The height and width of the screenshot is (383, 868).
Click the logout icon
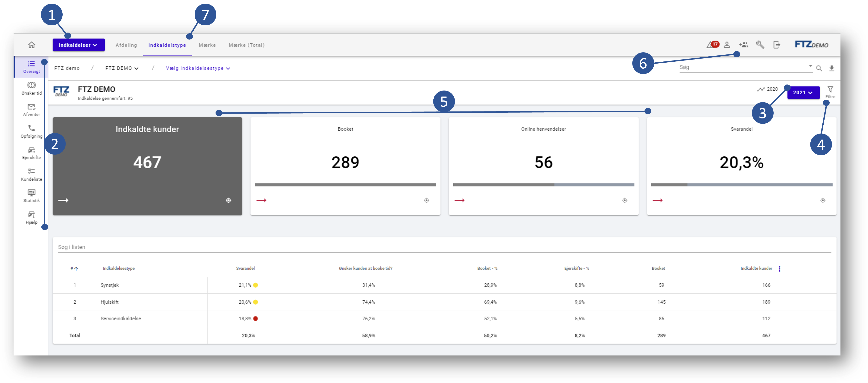click(776, 44)
